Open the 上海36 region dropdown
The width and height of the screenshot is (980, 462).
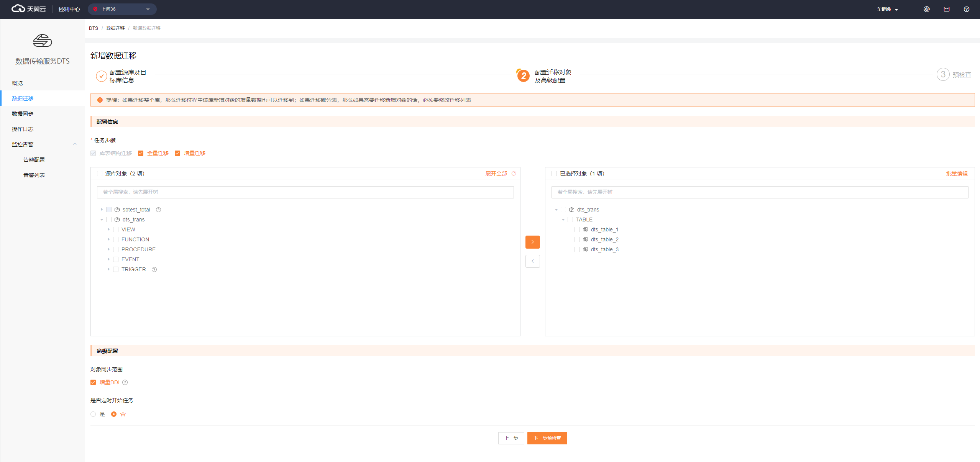click(x=122, y=9)
